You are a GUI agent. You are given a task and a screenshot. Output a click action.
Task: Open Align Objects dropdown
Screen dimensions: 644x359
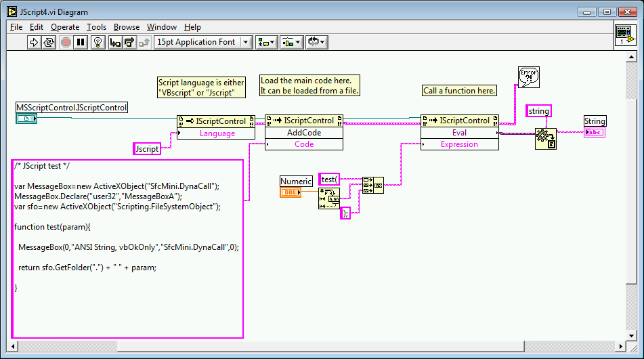click(267, 42)
